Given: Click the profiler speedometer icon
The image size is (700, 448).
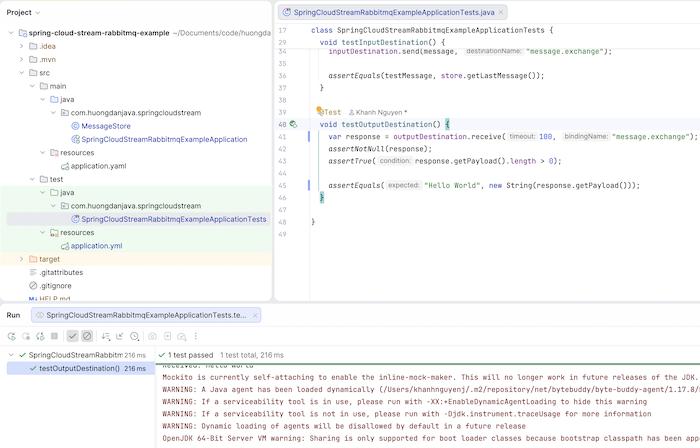Looking at the screenshot, I should click(x=182, y=336).
